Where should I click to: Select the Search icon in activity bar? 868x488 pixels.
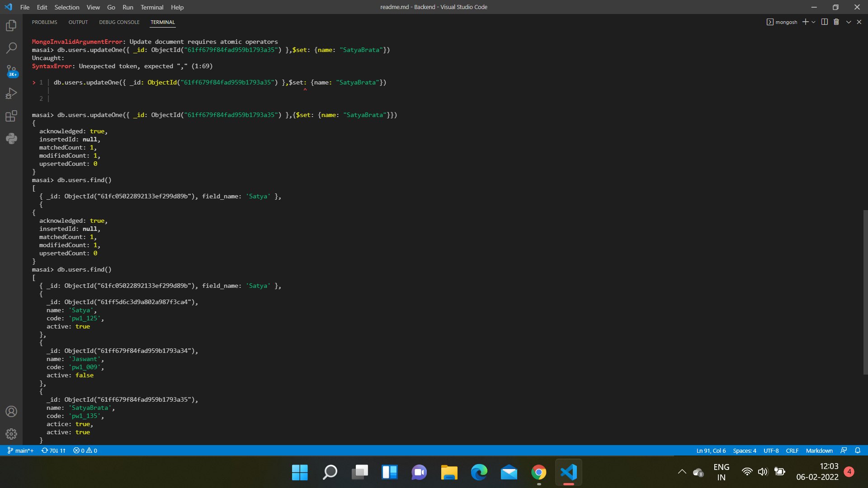[x=11, y=47]
